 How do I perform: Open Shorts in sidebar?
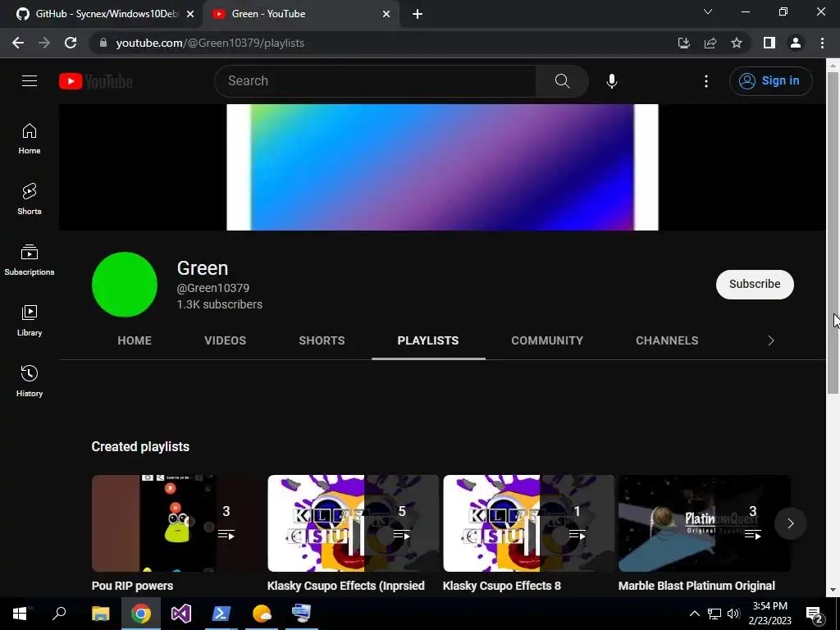(30, 199)
